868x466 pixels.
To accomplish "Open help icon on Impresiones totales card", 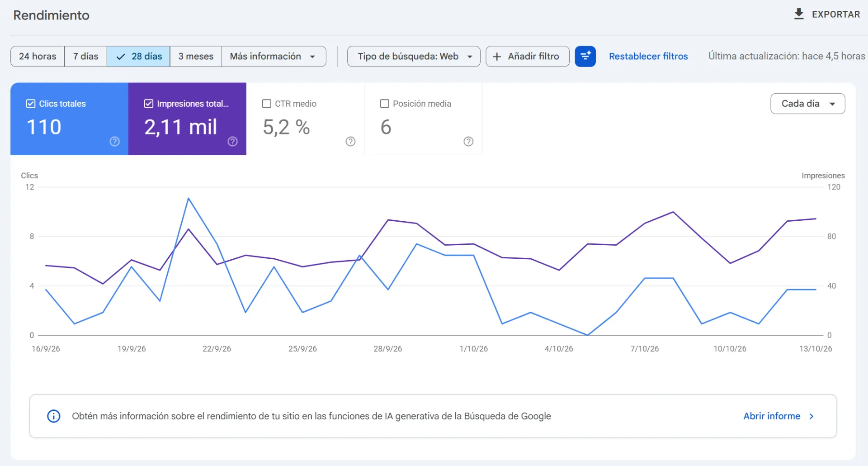I will (233, 142).
